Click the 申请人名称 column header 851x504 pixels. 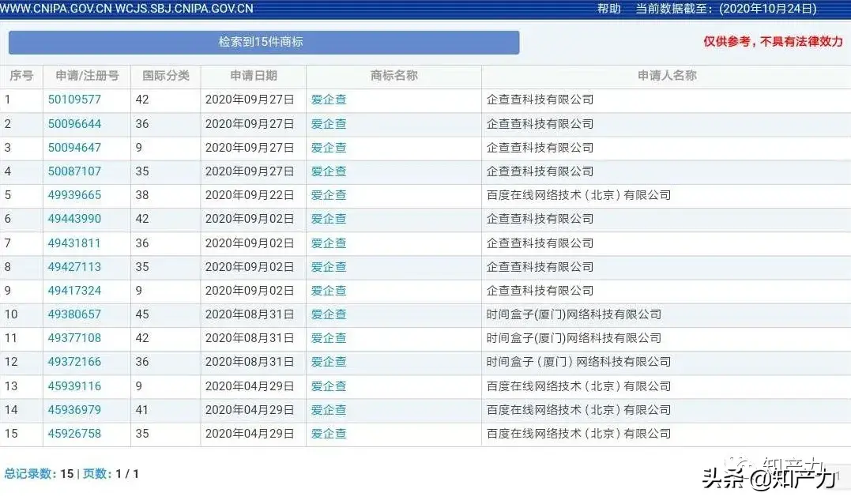[x=667, y=76]
